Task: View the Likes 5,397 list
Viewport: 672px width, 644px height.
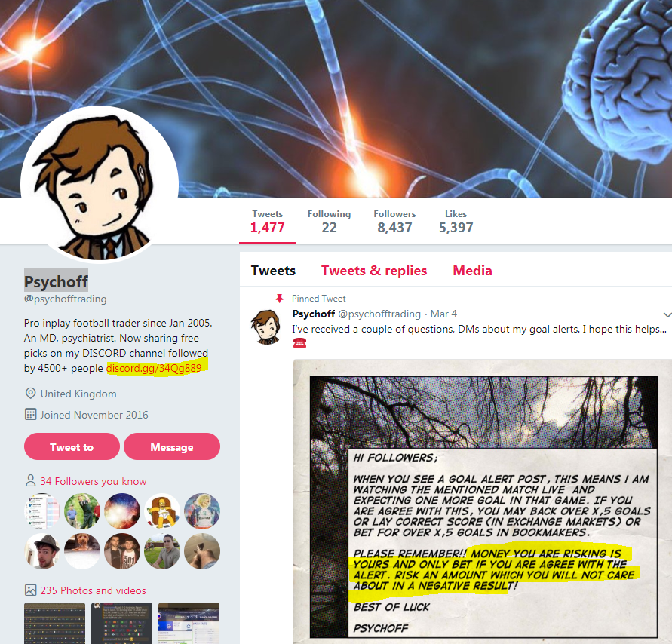Action: tap(456, 222)
